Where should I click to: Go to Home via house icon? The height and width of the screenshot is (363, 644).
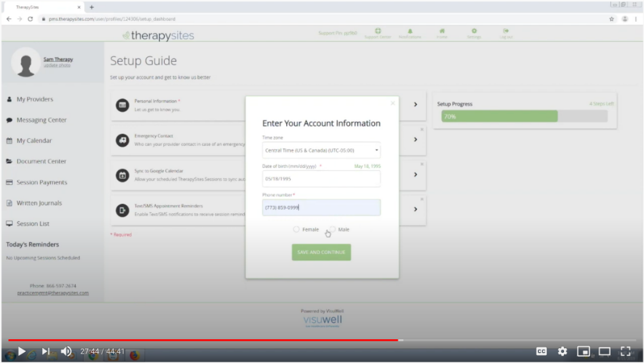[442, 32]
